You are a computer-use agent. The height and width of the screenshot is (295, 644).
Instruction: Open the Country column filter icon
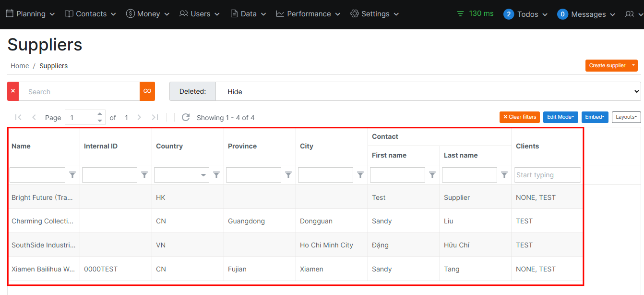click(x=216, y=175)
